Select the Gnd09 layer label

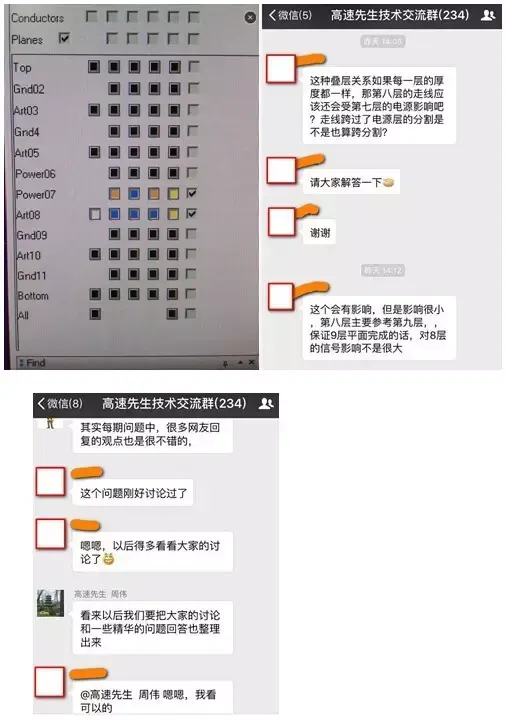click(x=32, y=235)
